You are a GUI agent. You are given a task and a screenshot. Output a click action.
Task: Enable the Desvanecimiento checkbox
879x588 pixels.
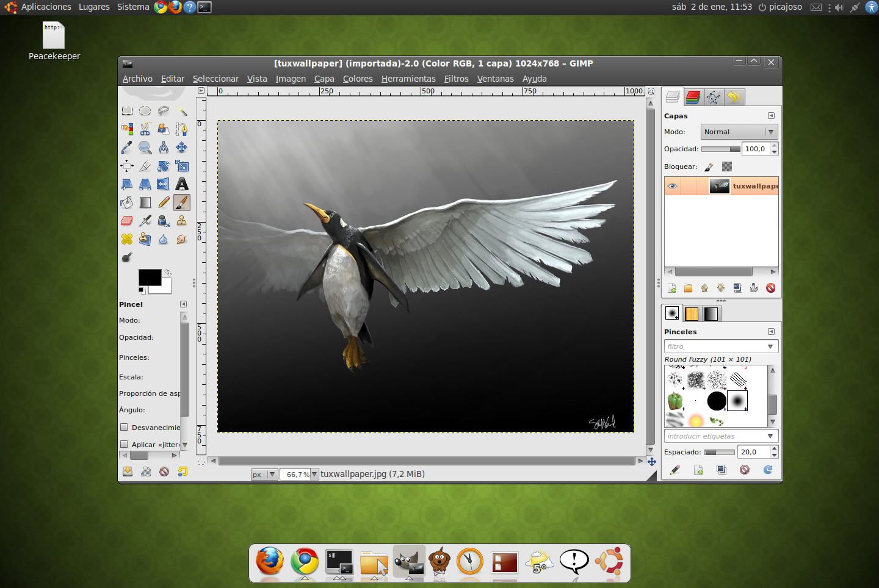point(124,427)
